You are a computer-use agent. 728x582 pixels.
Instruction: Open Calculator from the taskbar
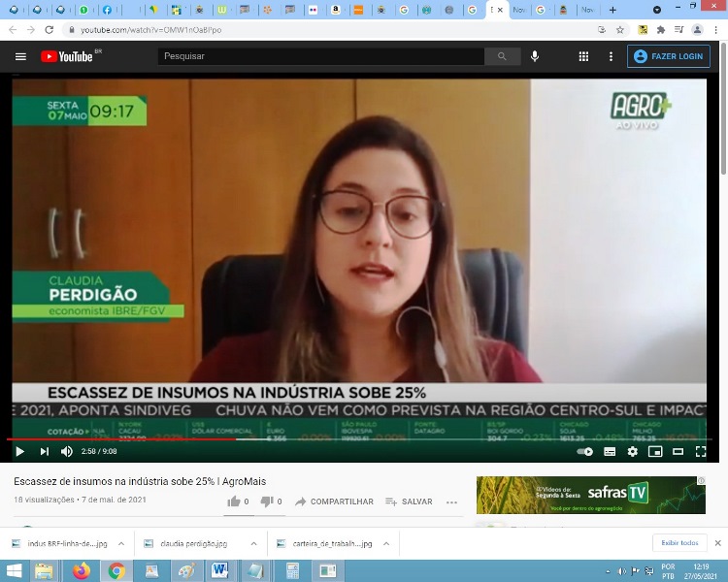(292, 571)
